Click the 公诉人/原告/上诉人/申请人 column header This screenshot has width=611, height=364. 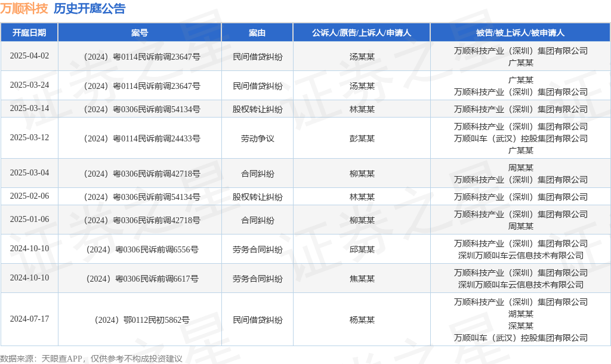[x=362, y=33]
